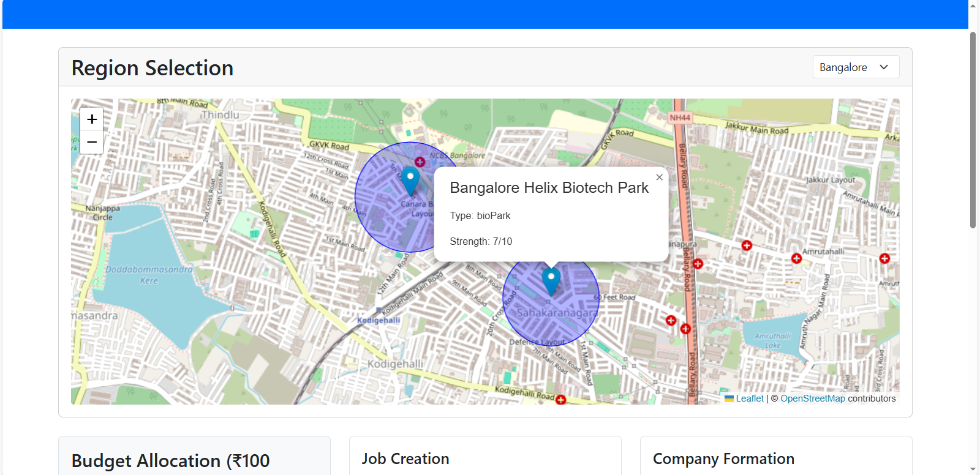Click the Region Selection heading

pyautogui.click(x=153, y=67)
